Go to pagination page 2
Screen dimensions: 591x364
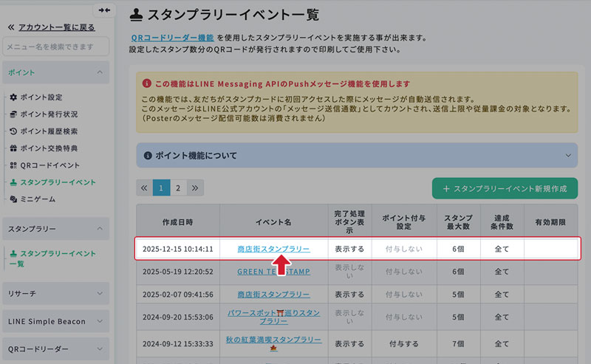pos(178,188)
